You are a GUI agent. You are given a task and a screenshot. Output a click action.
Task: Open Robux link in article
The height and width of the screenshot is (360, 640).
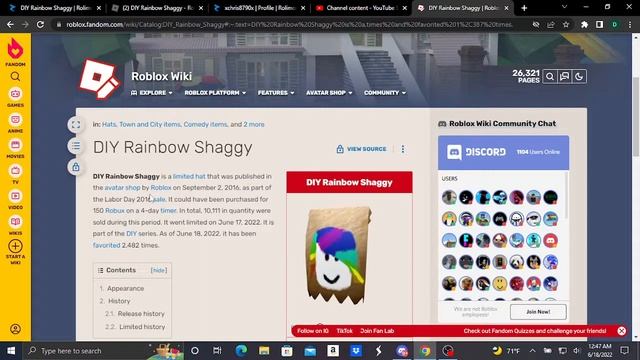[x=115, y=211]
